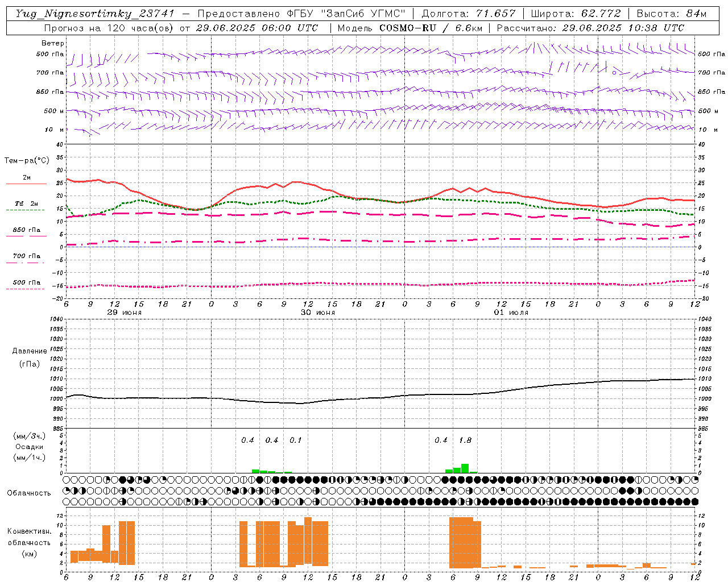728x582 pixels.
Task: Click the Осадки panel label
Action: (30, 447)
